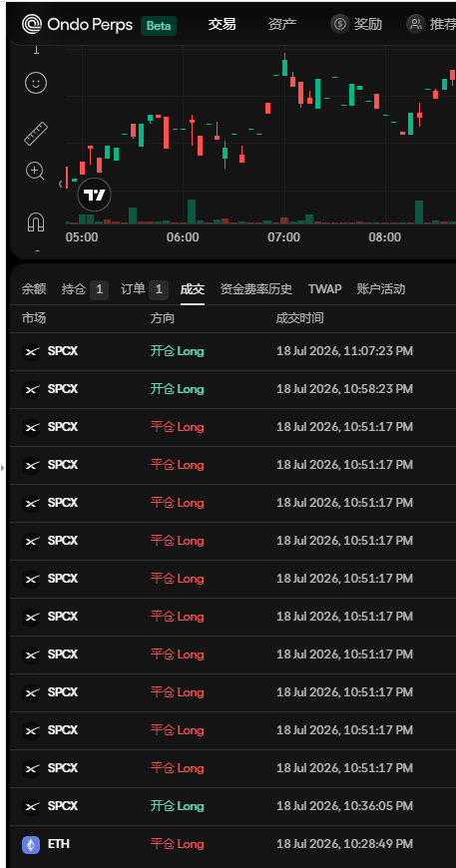Click the 成交时间 column header

pyautogui.click(x=300, y=318)
